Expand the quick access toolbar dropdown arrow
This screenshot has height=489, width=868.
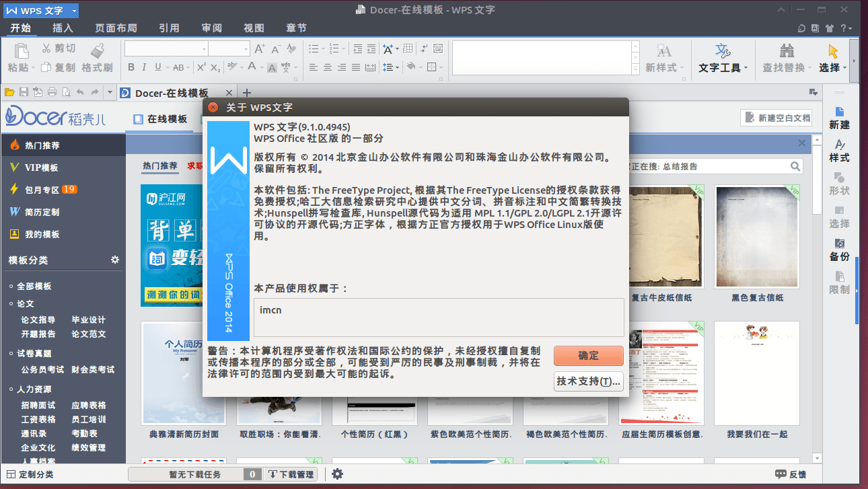pyautogui.click(x=110, y=92)
